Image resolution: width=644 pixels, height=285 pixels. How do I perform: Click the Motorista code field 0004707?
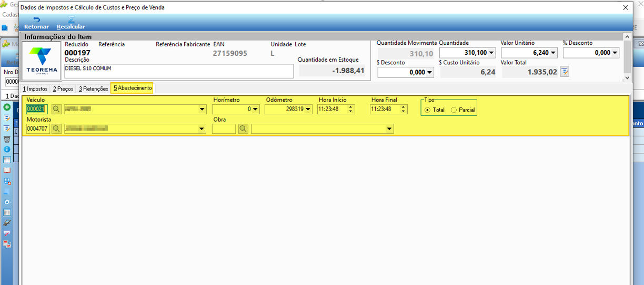pyautogui.click(x=38, y=129)
